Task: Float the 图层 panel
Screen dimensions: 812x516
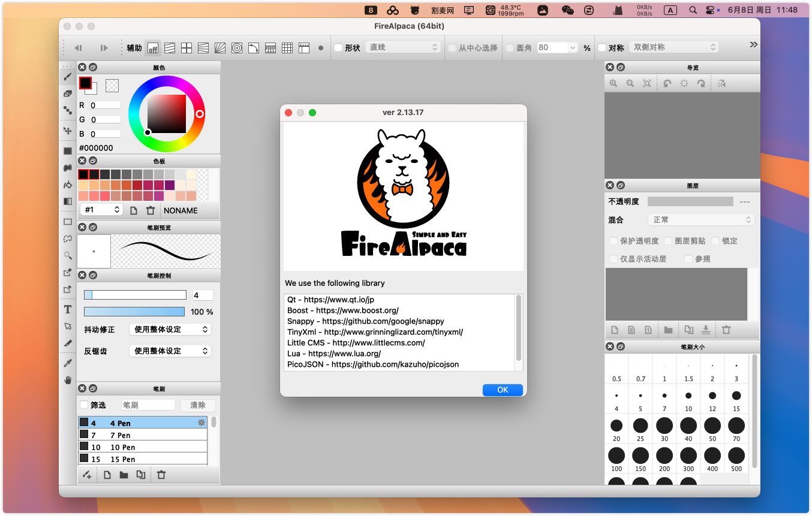Action: [621, 186]
